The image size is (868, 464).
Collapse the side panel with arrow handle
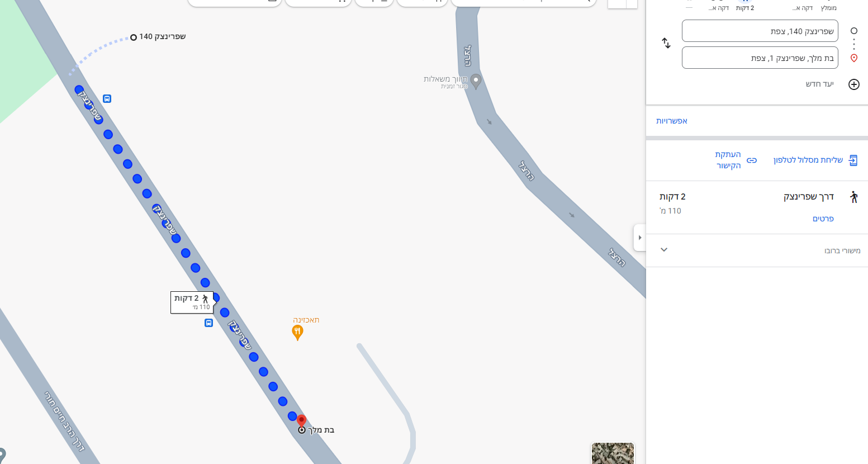tap(640, 238)
